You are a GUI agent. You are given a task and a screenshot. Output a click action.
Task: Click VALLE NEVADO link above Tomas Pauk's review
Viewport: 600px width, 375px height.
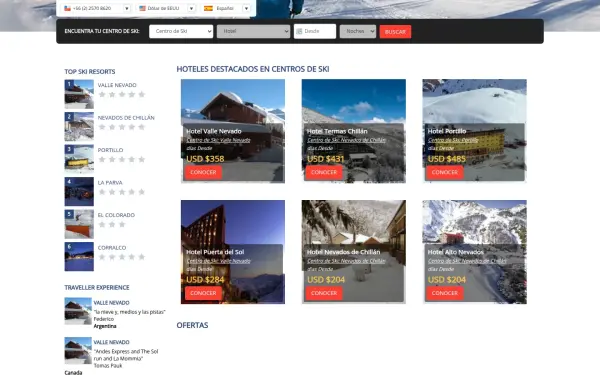coord(112,342)
